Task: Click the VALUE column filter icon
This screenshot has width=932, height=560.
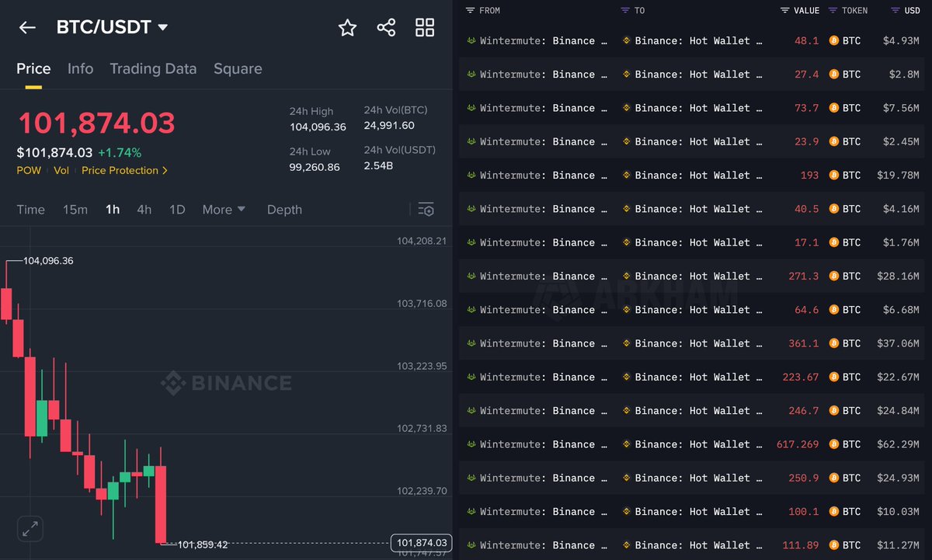Action: (785, 11)
